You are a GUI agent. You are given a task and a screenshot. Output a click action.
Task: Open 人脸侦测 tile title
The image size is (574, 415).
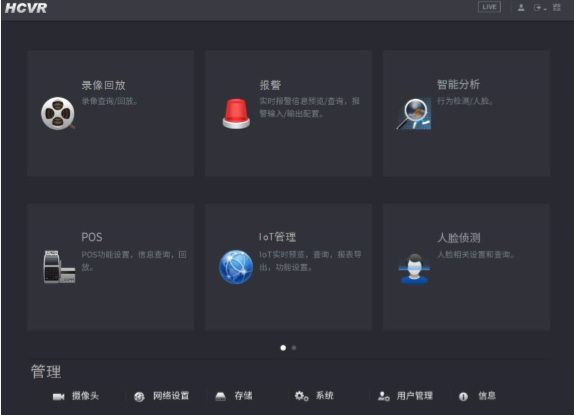click(459, 238)
